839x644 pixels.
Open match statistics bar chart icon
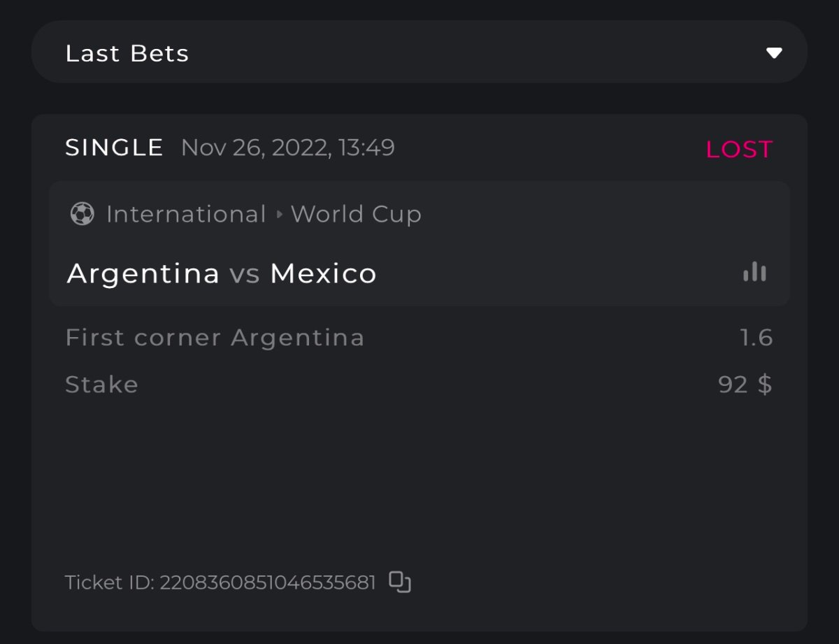click(x=754, y=272)
